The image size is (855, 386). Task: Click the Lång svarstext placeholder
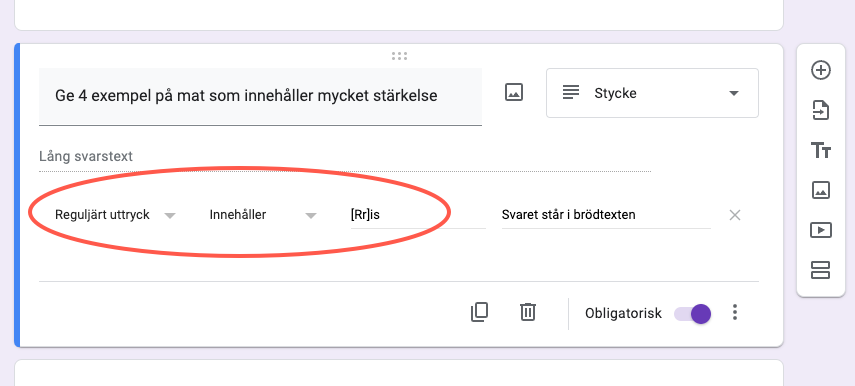pyautogui.click(x=86, y=156)
